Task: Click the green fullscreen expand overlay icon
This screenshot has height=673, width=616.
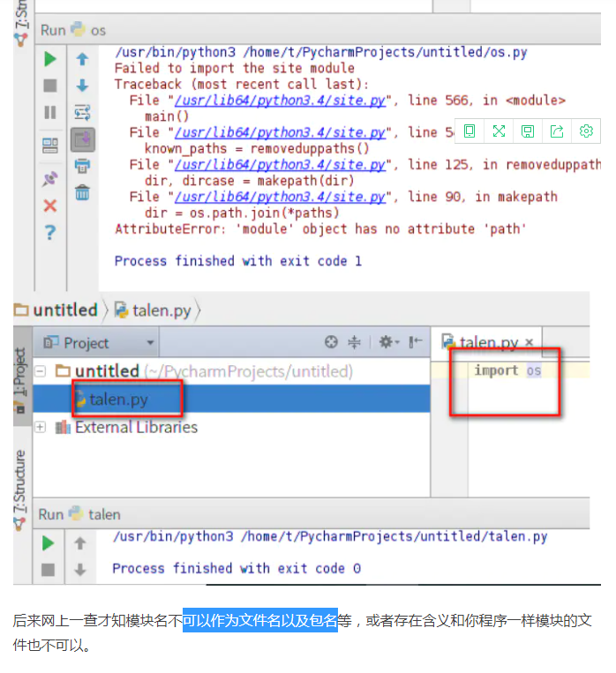Action: (499, 131)
